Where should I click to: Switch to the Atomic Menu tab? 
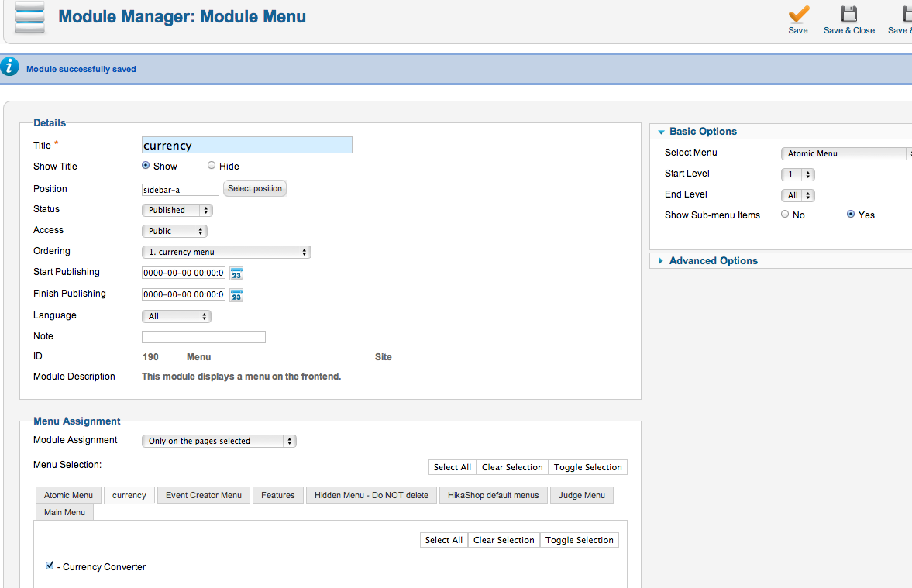point(68,495)
